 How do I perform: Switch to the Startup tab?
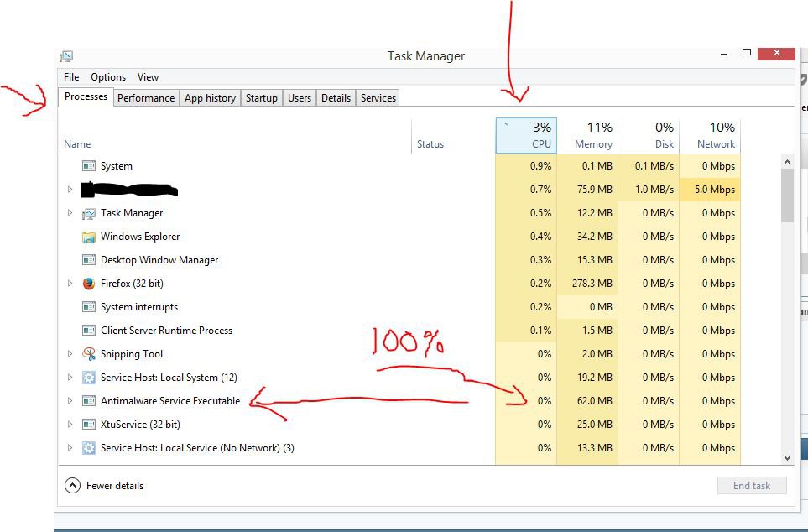(261, 98)
